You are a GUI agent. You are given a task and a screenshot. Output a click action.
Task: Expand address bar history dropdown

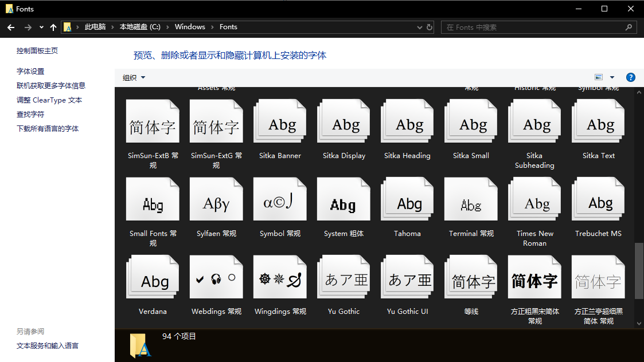(419, 27)
